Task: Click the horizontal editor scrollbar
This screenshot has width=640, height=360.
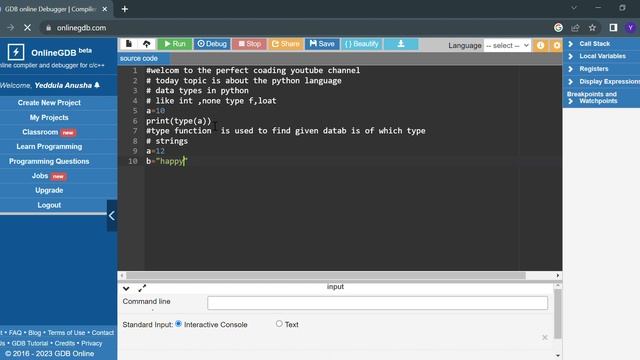Action: [326, 276]
